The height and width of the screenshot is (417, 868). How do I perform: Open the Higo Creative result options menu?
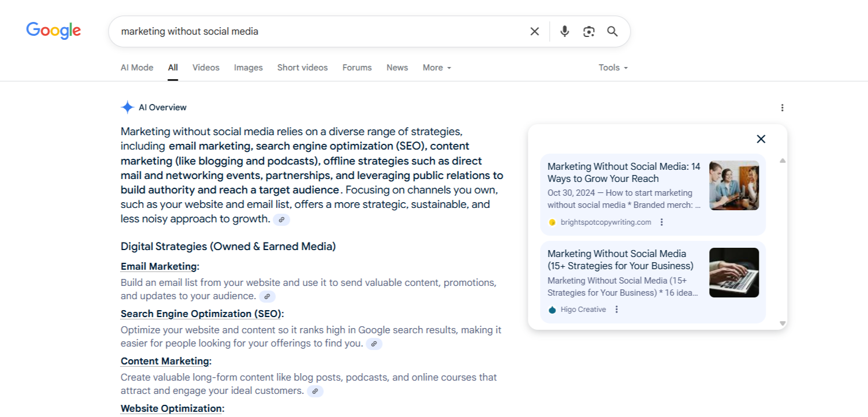pos(616,309)
